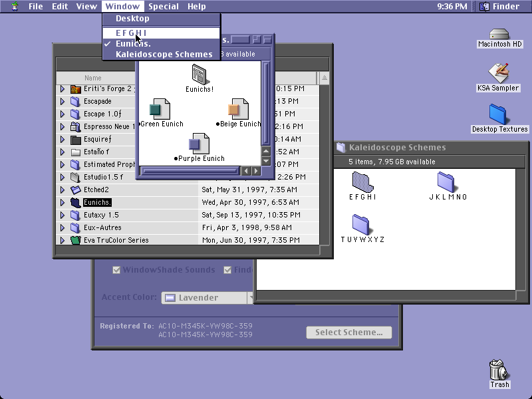Screen dimensions: 532x399
Task: Select the Eutaxy 1.5 row name
Action: coord(102,215)
